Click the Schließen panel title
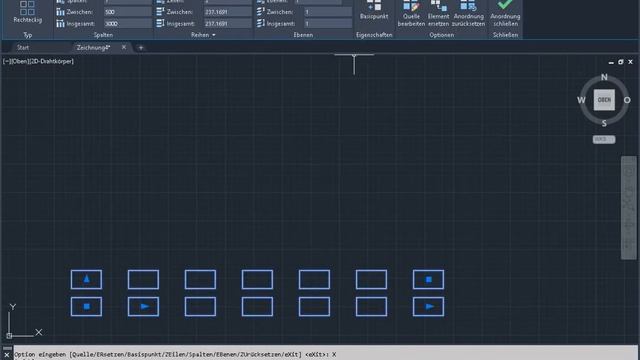This screenshot has width=640, height=360. coord(505,35)
